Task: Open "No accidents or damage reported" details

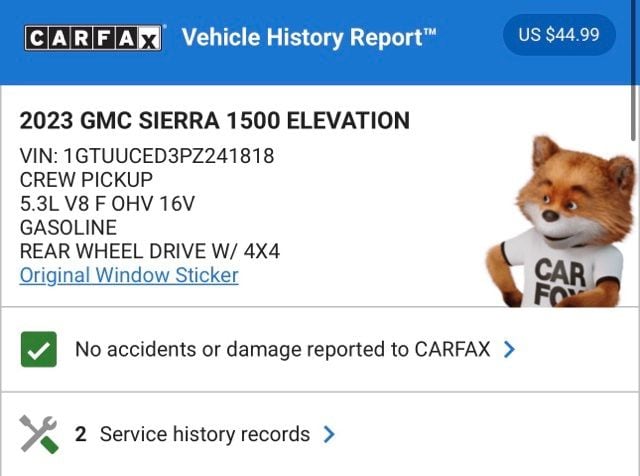Action: tap(282, 349)
